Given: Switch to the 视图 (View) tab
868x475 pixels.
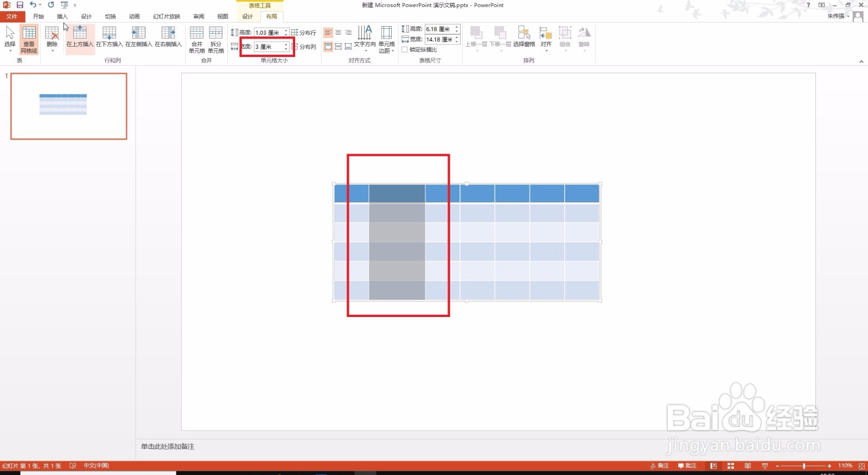Looking at the screenshot, I should (x=222, y=16).
